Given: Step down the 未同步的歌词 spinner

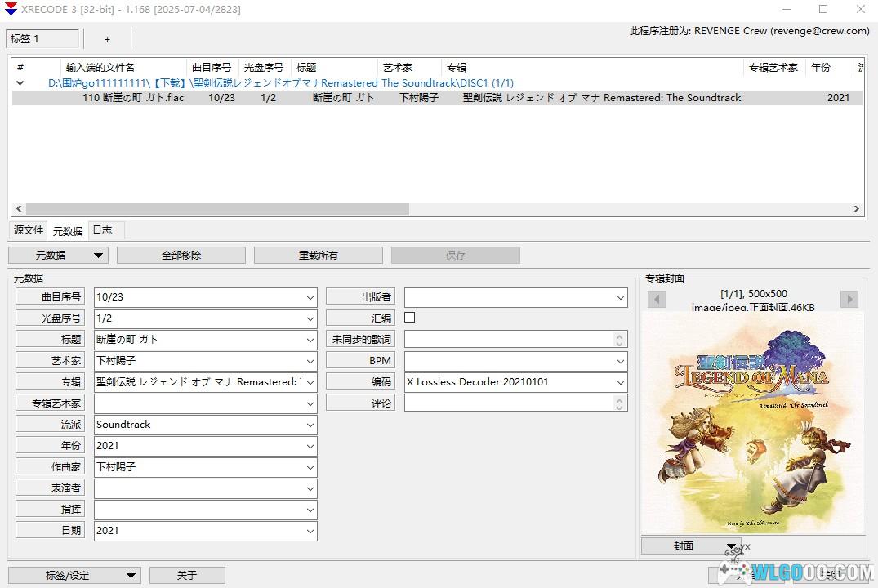Looking at the screenshot, I should (619, 343).
